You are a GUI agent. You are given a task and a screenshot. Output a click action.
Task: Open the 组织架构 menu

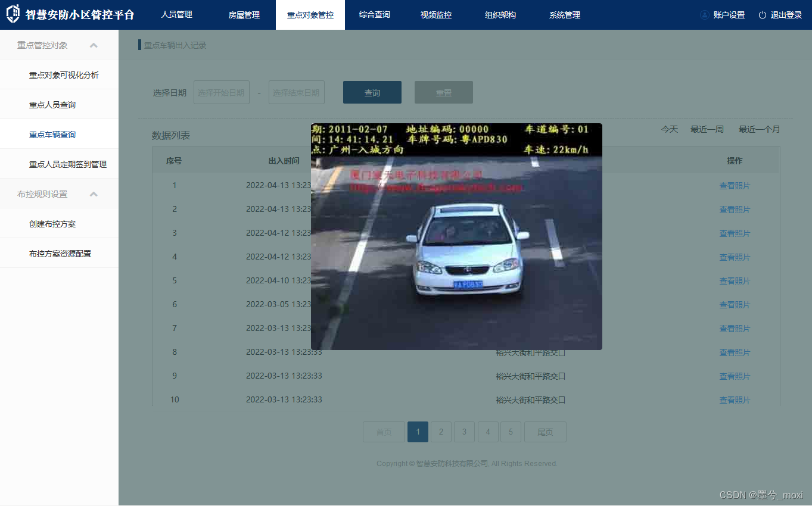pyautogui.click(x=500, y=15)
